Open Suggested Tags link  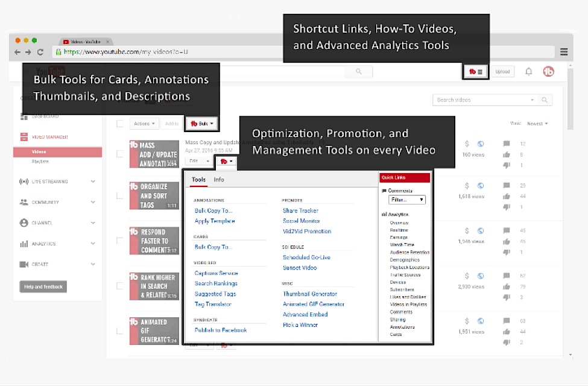coord(215,294)
